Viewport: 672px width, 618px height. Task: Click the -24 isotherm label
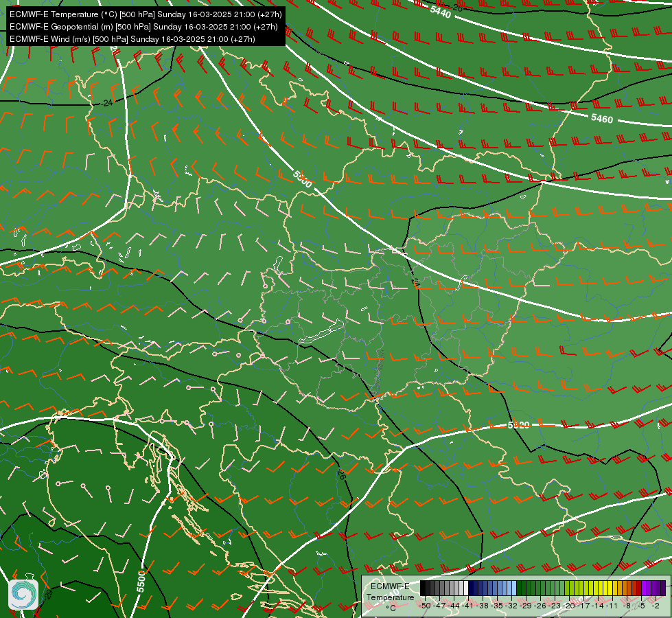pos(107,102)
